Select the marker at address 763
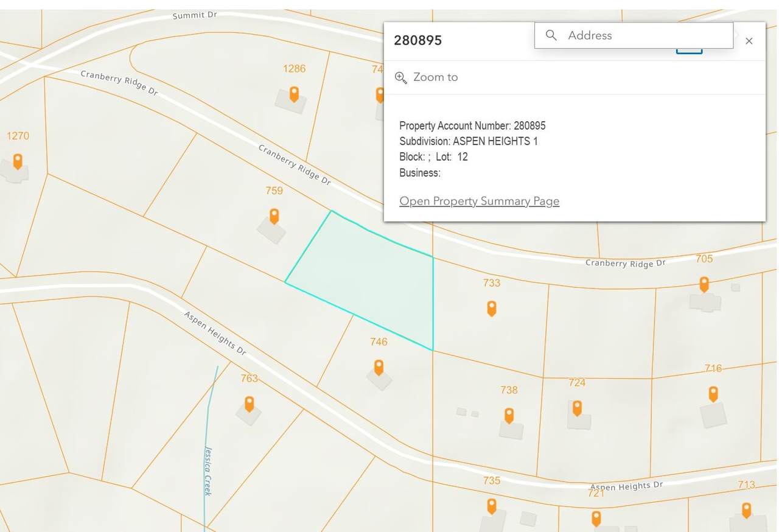Image resolution: width=779 pixels, height=532 pixels. tap(249, 404)
